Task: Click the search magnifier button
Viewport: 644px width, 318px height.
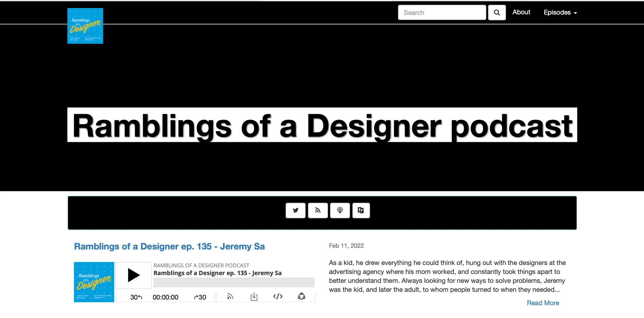Action: [x=497, y=12]
